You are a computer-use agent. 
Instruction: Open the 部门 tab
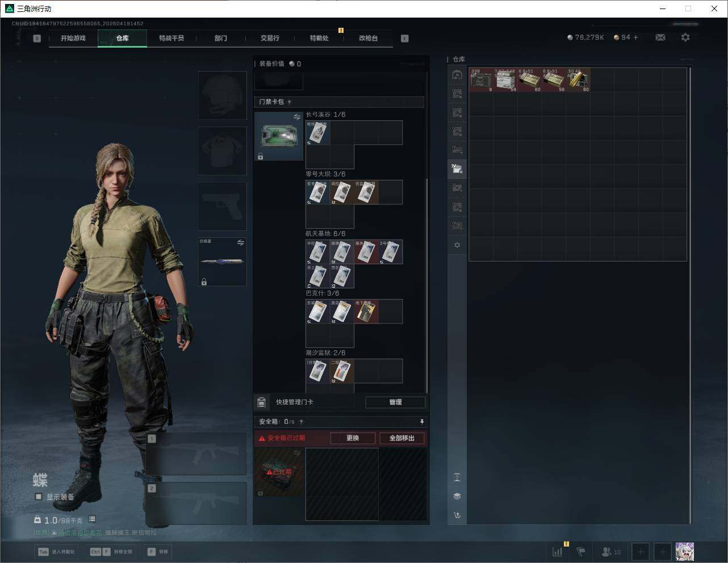(221, 38)
